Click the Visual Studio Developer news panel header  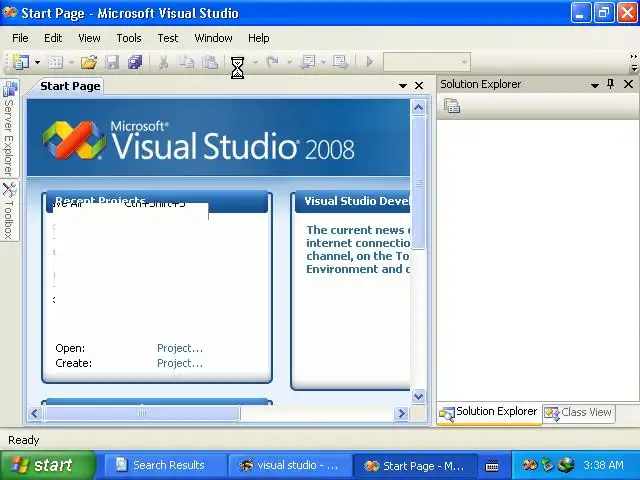pos(353,201)
